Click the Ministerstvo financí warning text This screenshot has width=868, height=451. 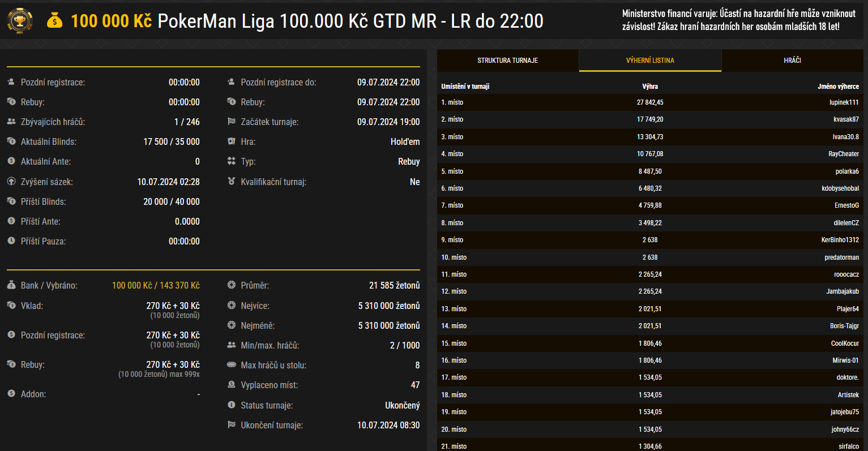click(739, 20)
